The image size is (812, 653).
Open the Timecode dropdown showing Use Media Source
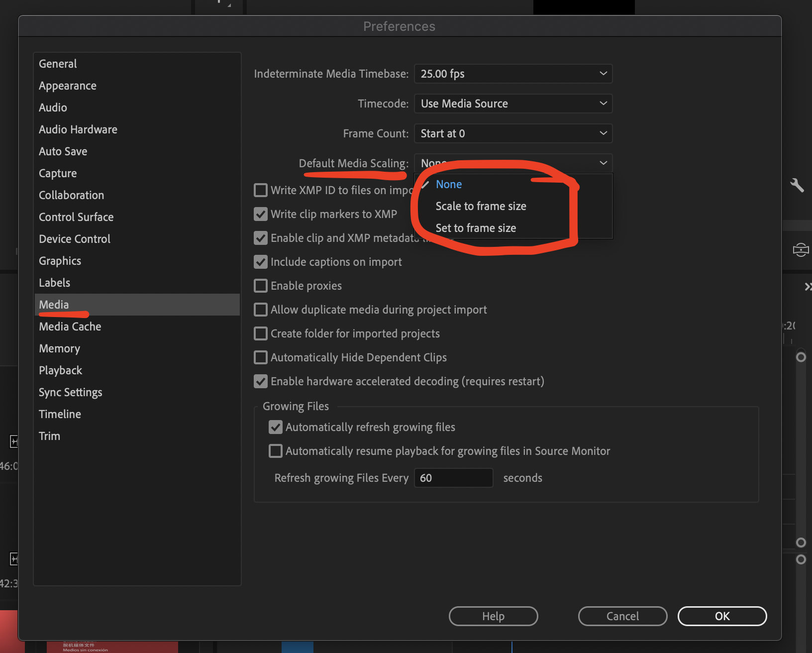pyautogui.click(x=513, y=104)
